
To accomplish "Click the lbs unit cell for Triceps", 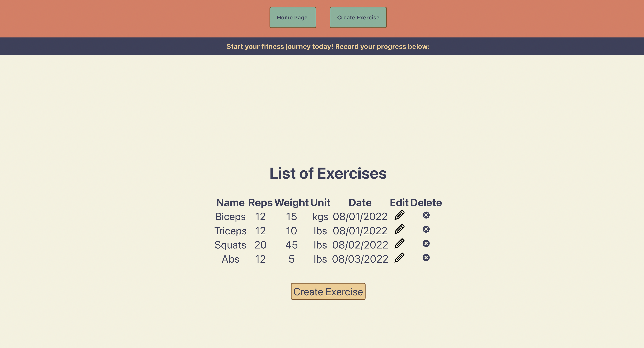I will pyautogui.click(x=320, y=231).
